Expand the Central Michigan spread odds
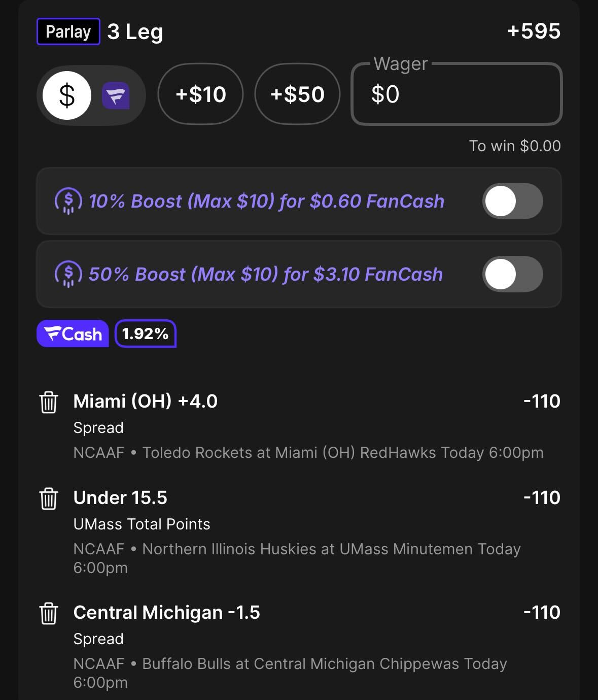 (x=543, y=613)
